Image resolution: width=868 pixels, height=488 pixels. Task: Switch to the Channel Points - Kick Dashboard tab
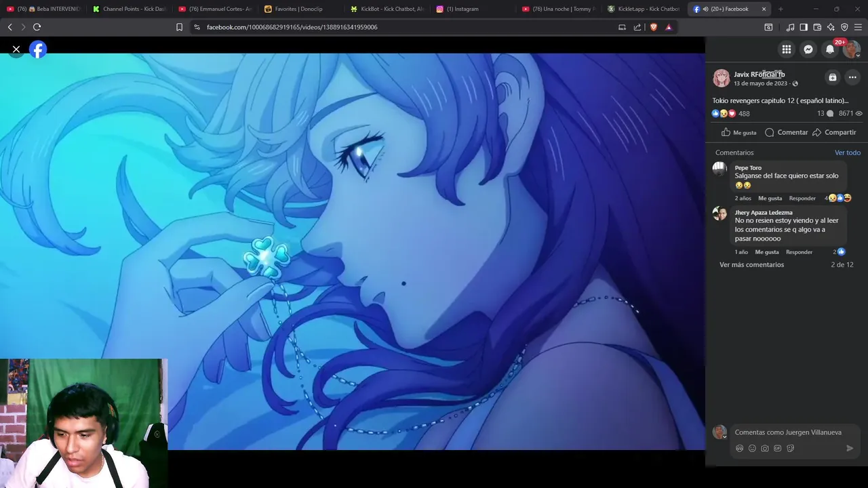point(129,9)
